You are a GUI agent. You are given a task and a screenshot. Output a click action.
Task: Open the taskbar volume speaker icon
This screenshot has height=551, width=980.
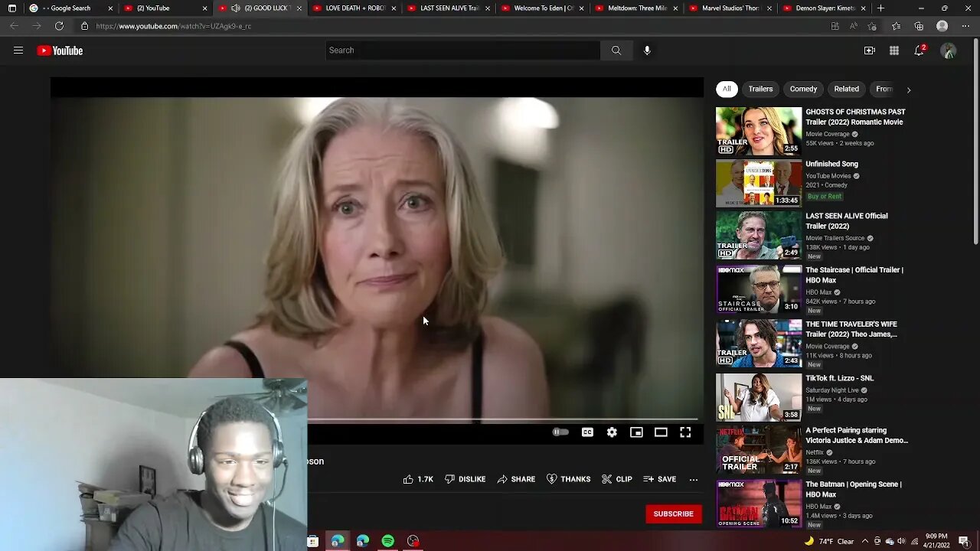[902, 541]
